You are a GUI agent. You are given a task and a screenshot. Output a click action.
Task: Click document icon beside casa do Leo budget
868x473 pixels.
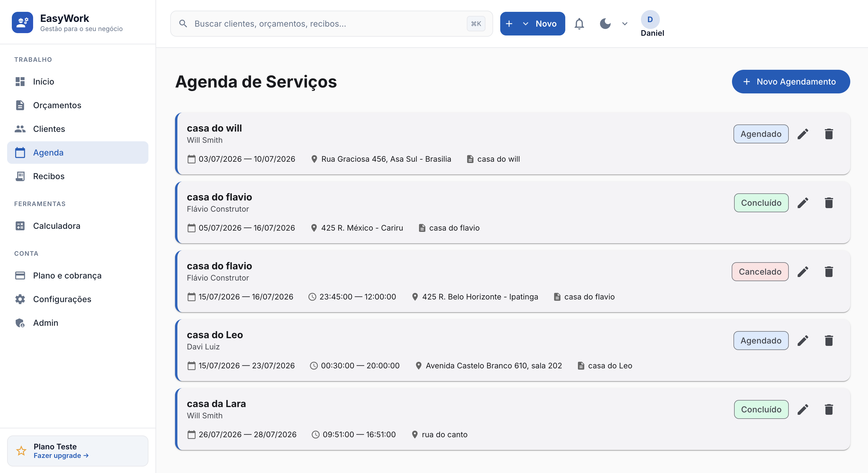(581, 366)
